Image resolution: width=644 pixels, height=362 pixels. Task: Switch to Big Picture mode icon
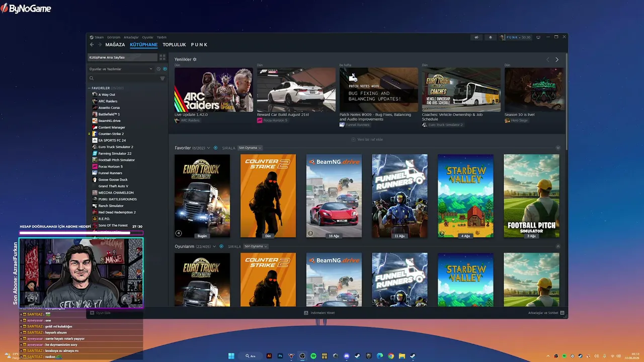(538, 37)
